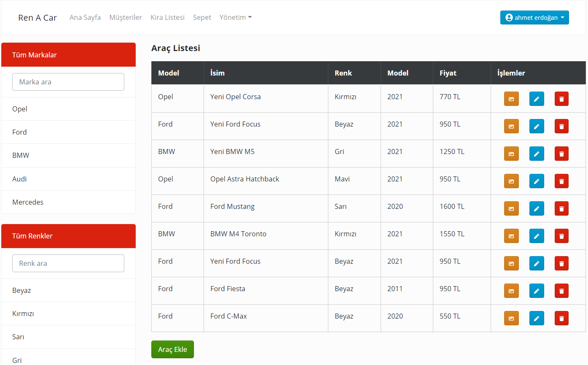Delete the BMW M5 with the trash icon
The width and height of the screenshot is (588, 365).
pos(561,154)
